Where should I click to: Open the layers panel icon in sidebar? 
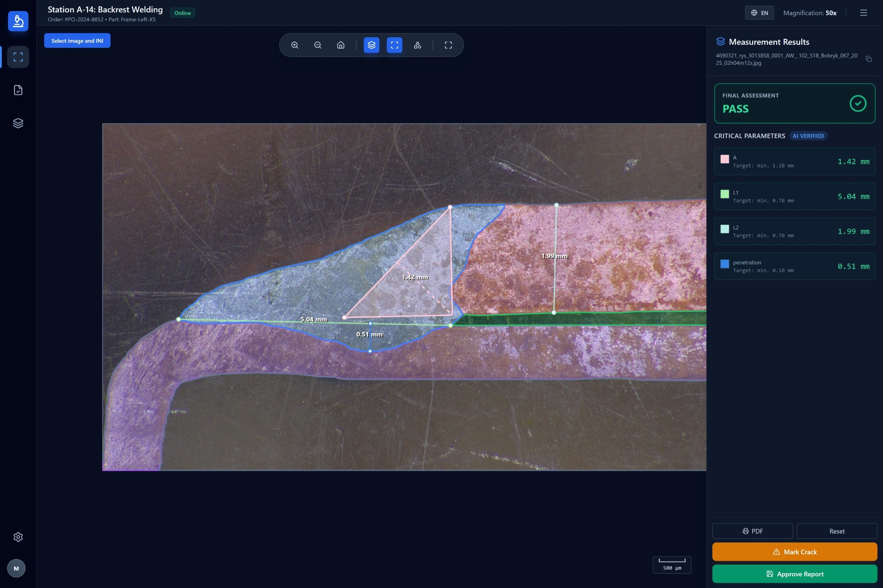(x=17, y=123)
